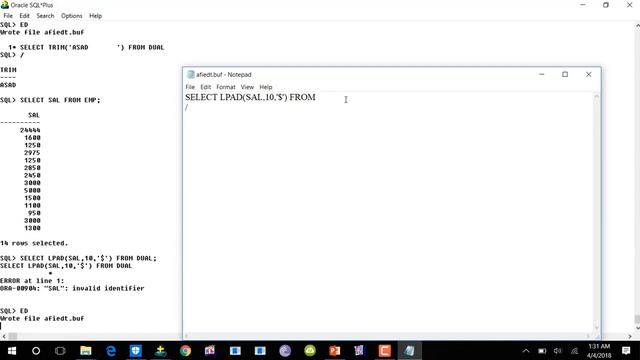640x360 pixels.
Task: Place cursor after FROM in Notepad text
Action: coord(316,97)
